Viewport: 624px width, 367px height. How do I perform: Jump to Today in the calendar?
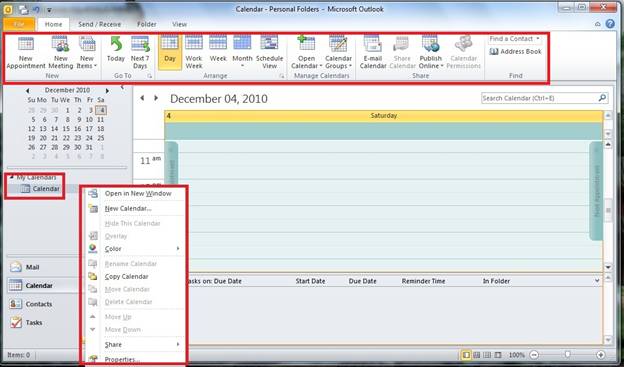(x=116, y=50)
